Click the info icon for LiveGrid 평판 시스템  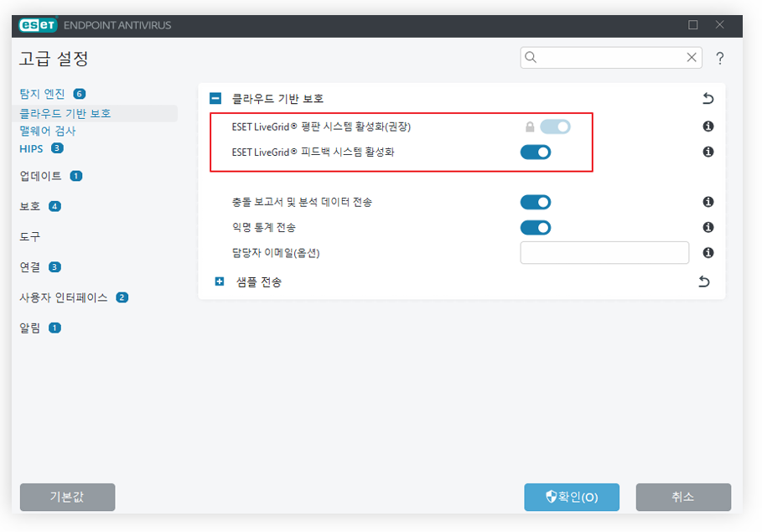coord(708,127)
